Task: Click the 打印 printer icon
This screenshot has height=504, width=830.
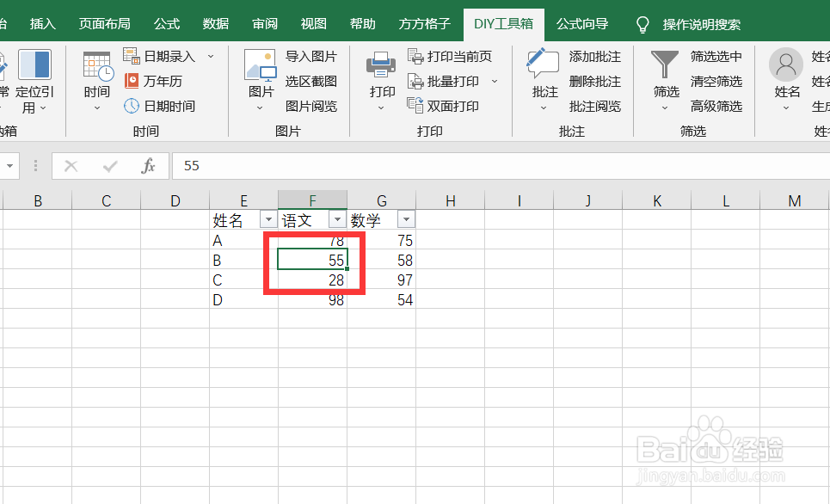Action: point(381,65)
